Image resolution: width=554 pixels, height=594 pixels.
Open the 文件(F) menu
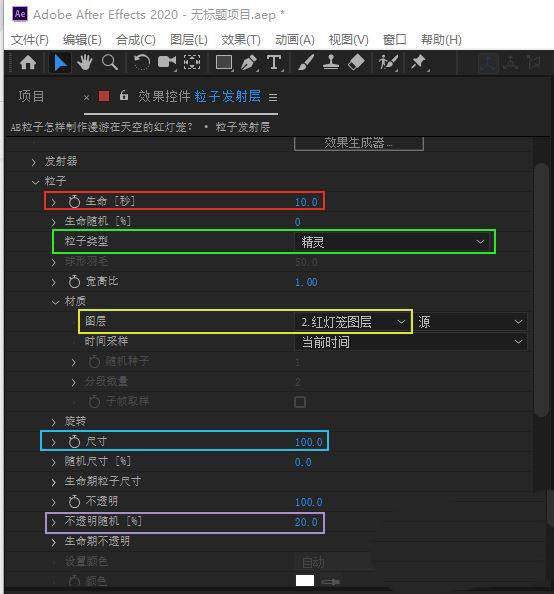[30, 40]
